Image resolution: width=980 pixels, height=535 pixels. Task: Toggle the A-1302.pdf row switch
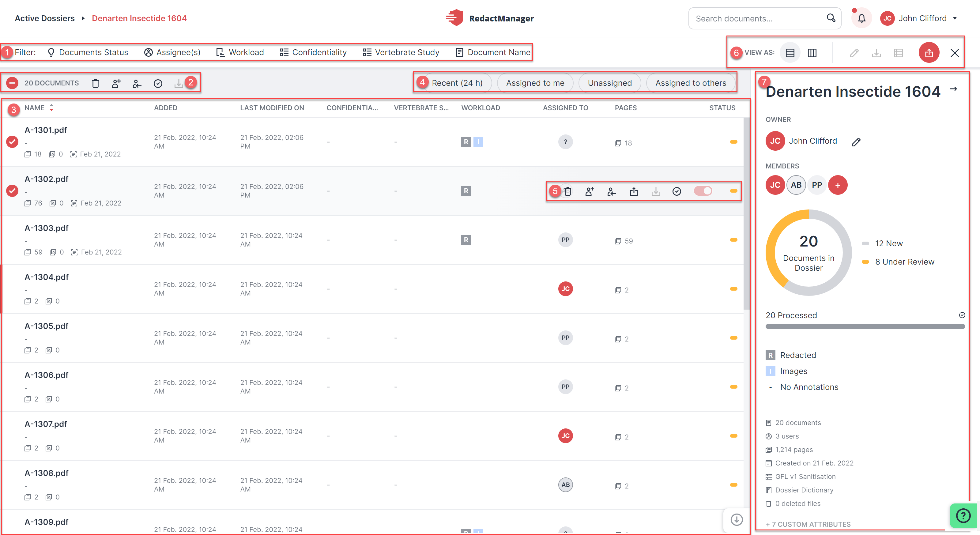tap(703, 191)
